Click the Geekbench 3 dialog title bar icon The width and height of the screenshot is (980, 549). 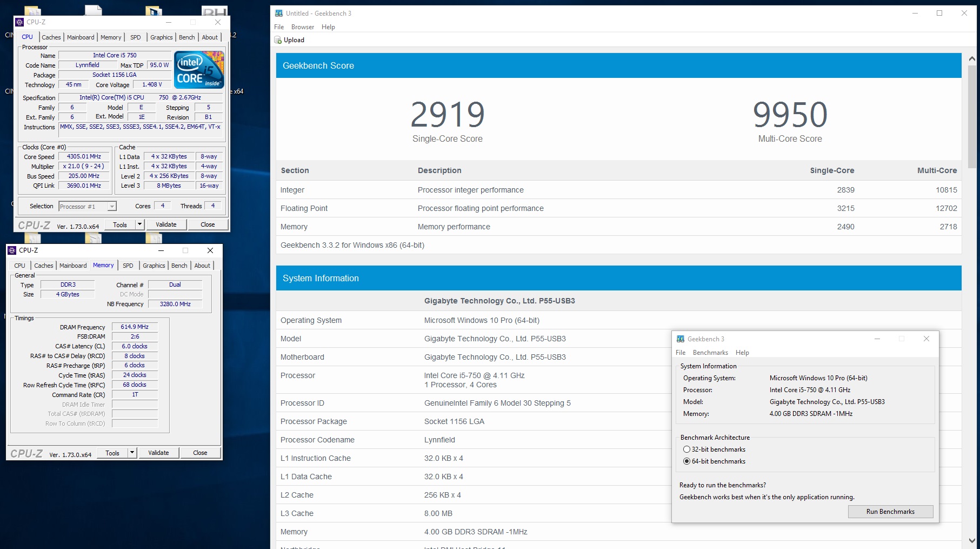click(x=681, y=339)
